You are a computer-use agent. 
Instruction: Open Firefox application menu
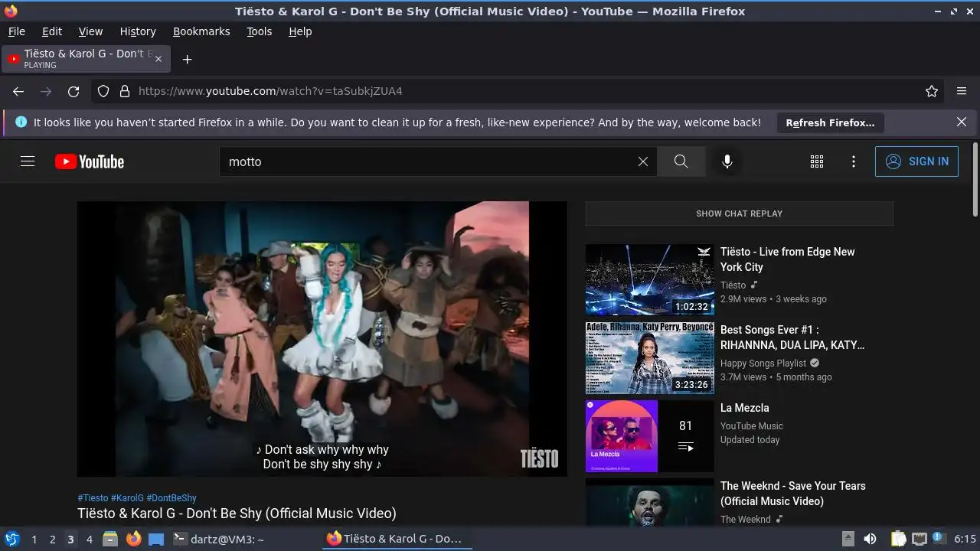(962, 91)
